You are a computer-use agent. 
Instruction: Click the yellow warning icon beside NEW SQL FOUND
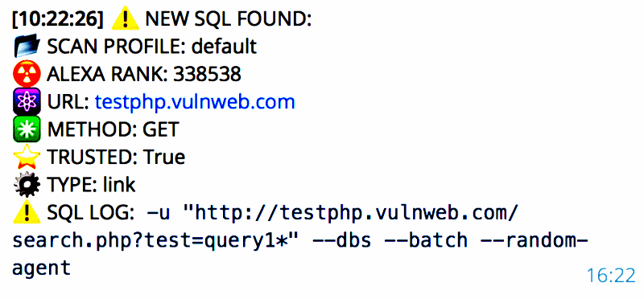(x=126, y=18)
